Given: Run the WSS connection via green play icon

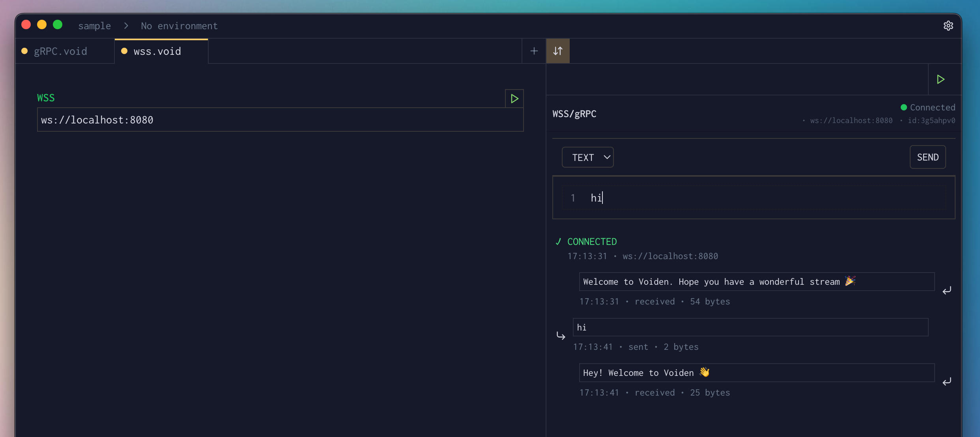Looking at the screenshot, I should click(x=514, y=98).
